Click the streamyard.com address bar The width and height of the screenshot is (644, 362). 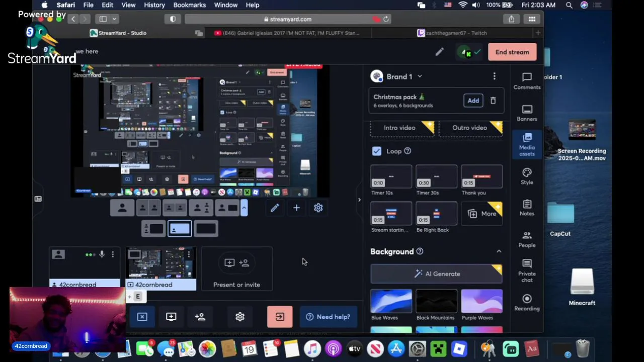288,19
